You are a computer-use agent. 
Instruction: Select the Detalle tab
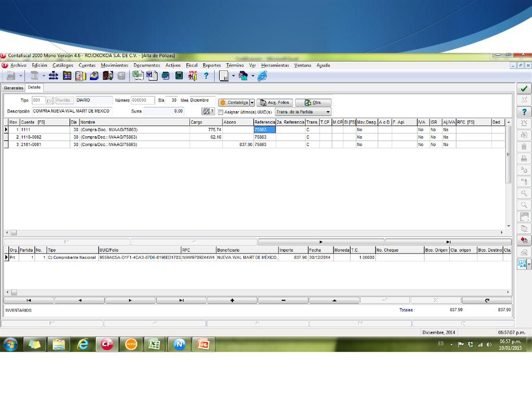34,87
